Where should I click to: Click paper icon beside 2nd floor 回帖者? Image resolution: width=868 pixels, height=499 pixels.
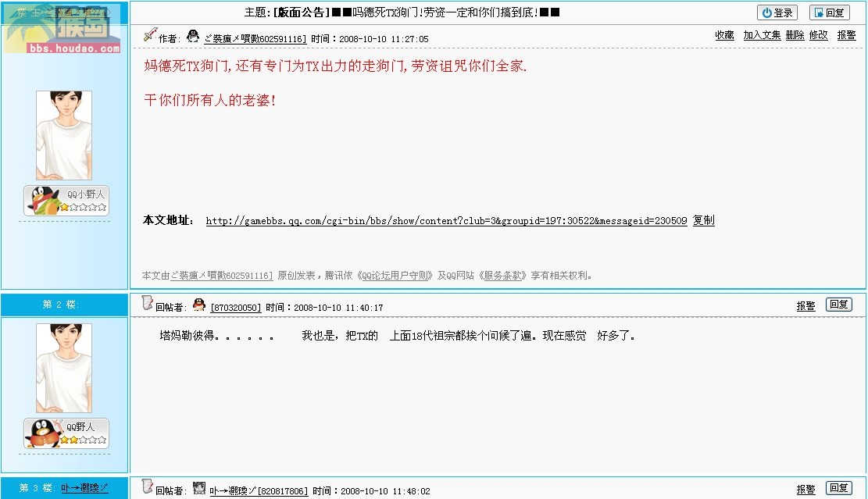(x=147, y=303)
